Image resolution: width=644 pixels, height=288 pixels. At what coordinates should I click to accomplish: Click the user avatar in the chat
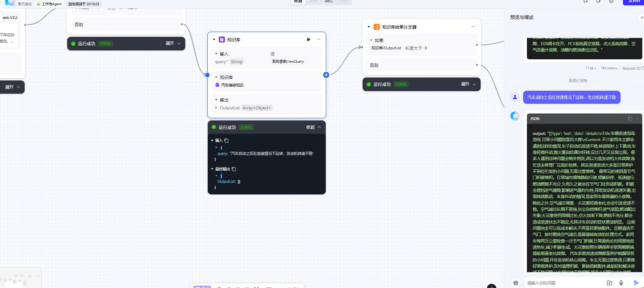pos(515,97)
